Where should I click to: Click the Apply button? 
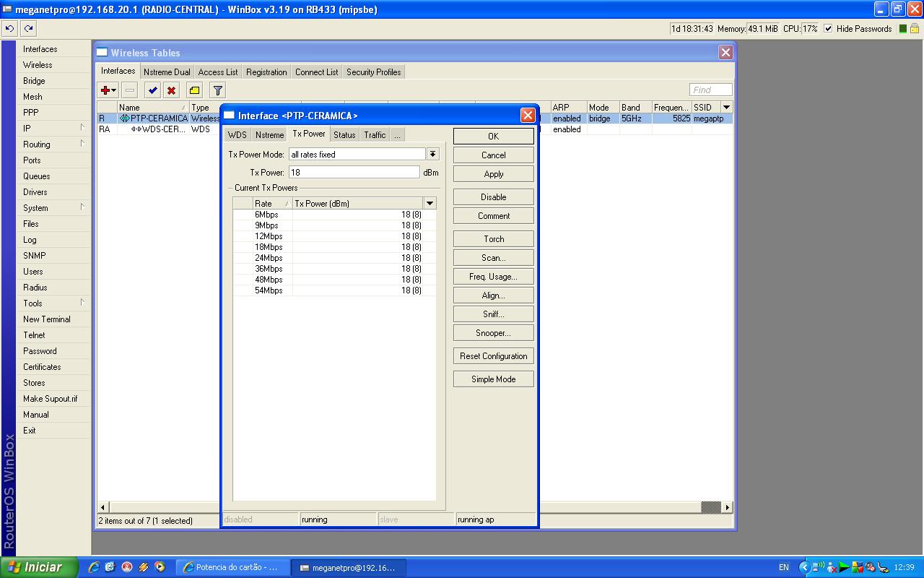coord(494,174)
